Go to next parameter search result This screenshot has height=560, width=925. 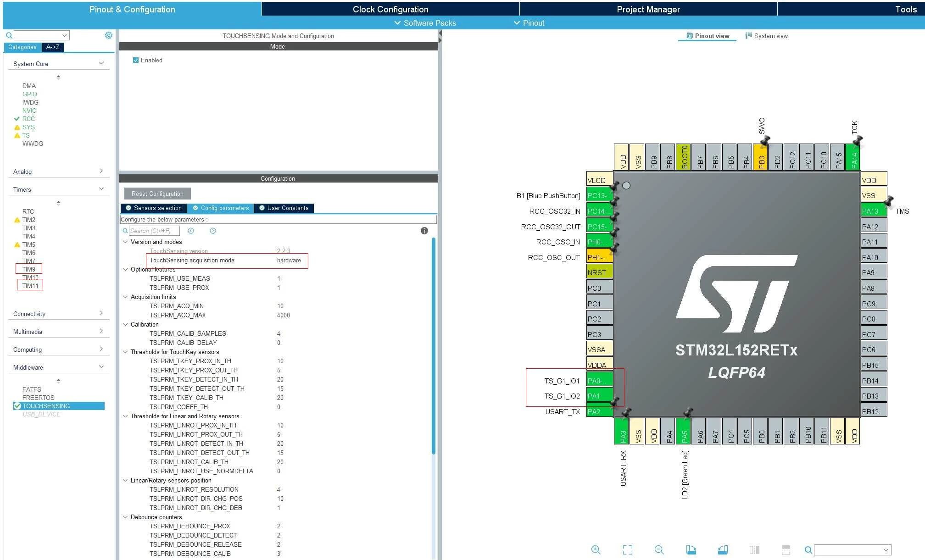click(x=213, y=231)
